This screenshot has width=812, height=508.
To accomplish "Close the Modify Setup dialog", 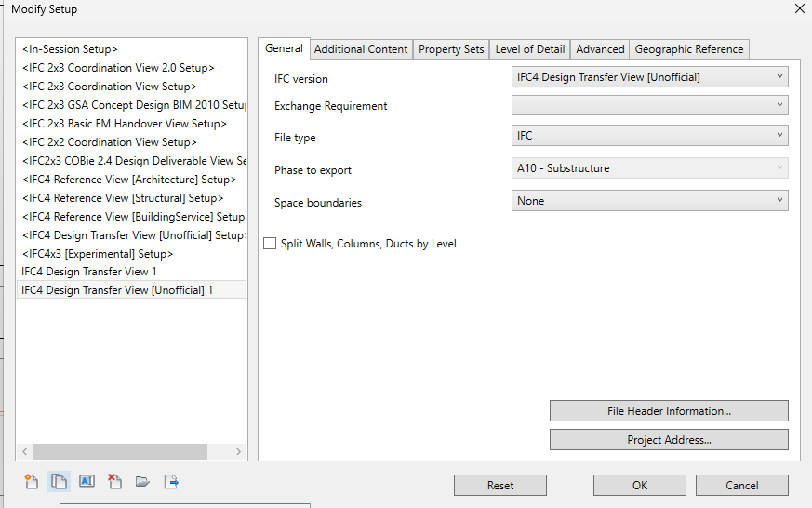I will coord(800,8).
